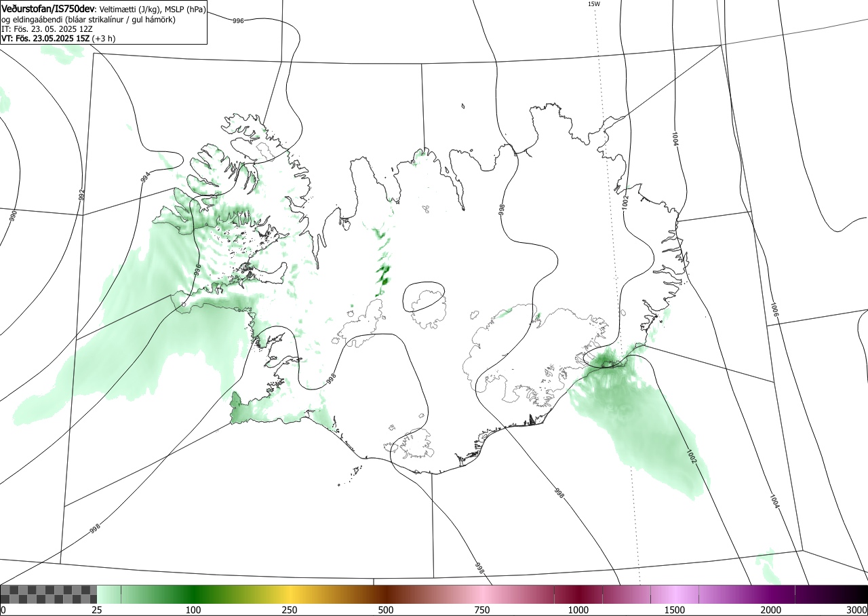This screenshot has height=616, width=868.
Task: Pick the dark green color at the 100 mark
Action: pyautogui.click(x=193, y=594)
